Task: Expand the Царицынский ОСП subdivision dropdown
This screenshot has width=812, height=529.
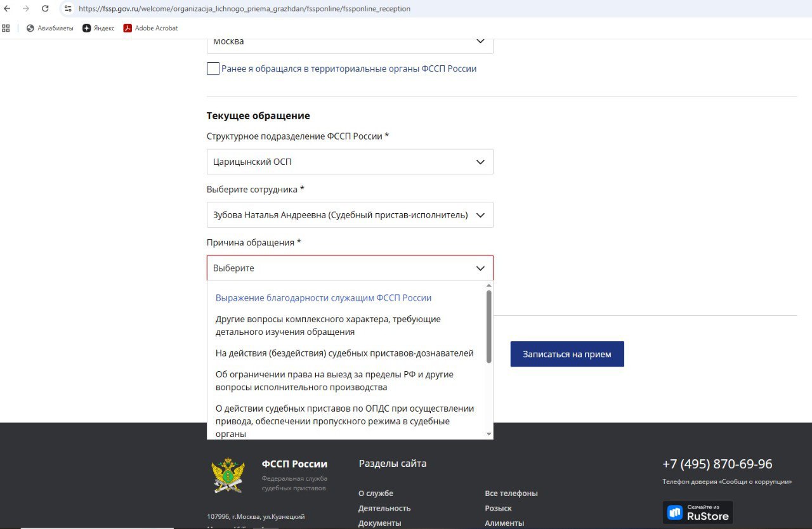Action: 350,162
